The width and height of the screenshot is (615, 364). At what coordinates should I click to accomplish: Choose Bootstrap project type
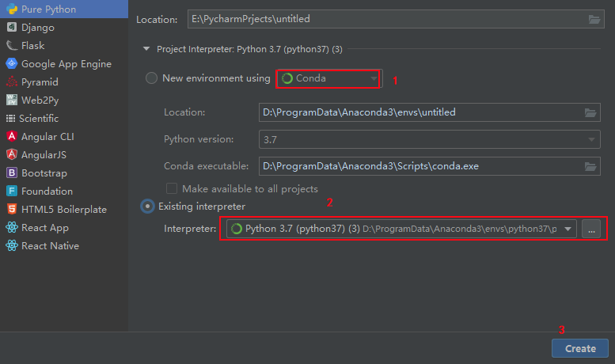click(x=64, y=173)
